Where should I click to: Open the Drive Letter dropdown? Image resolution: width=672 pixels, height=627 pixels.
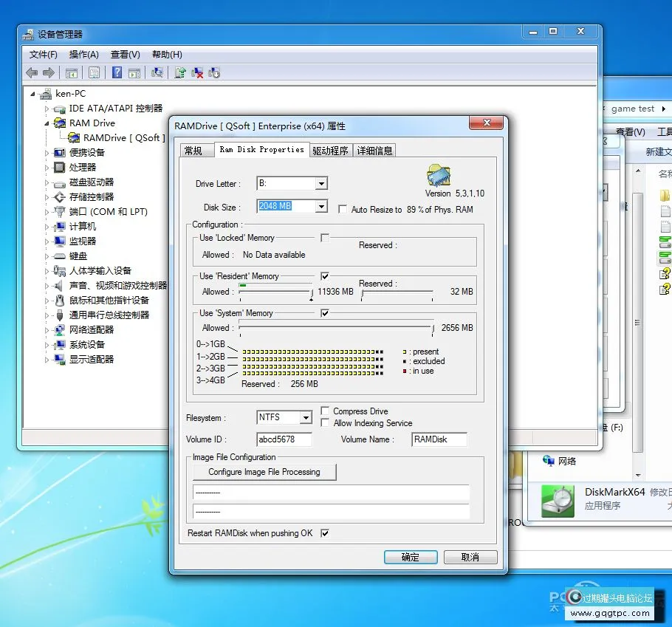321,184
